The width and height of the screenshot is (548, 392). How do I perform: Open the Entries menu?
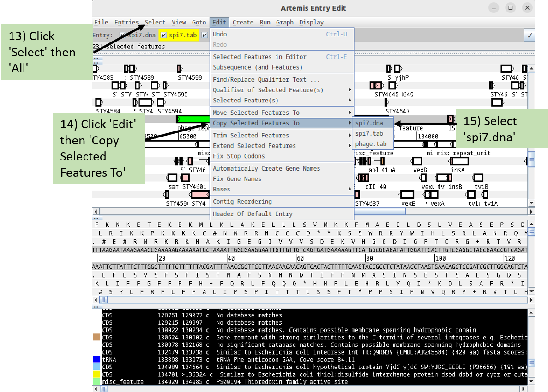pyautogui.click(x=126, y=22)
